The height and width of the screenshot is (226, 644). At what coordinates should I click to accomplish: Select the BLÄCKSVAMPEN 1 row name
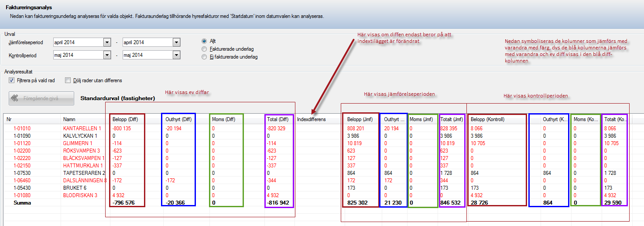coord(84,158)
